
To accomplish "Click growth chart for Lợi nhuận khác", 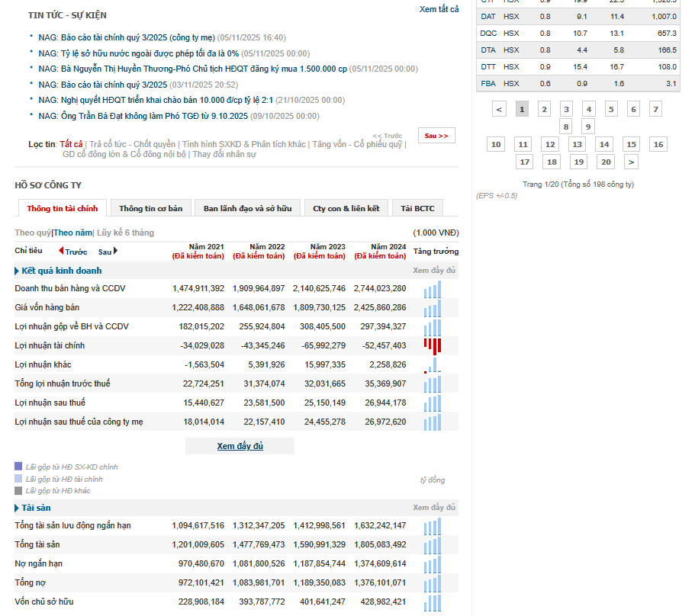I will point(433,365).
